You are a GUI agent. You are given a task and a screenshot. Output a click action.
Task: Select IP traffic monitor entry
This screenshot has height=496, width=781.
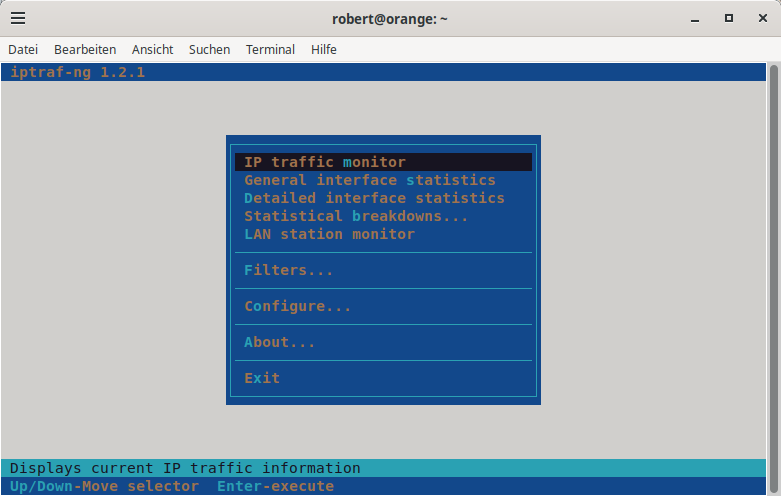(x=325, y=162)
